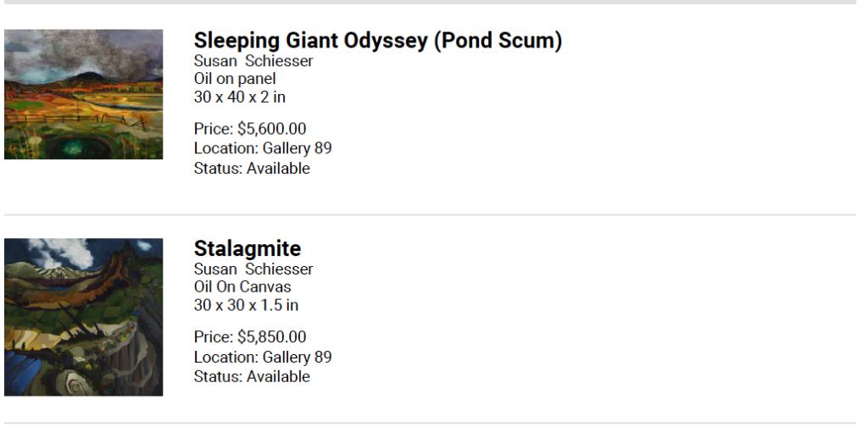Click the Oil on panel medium text
Screen dimensions: 868x444
tap(235, 79)
